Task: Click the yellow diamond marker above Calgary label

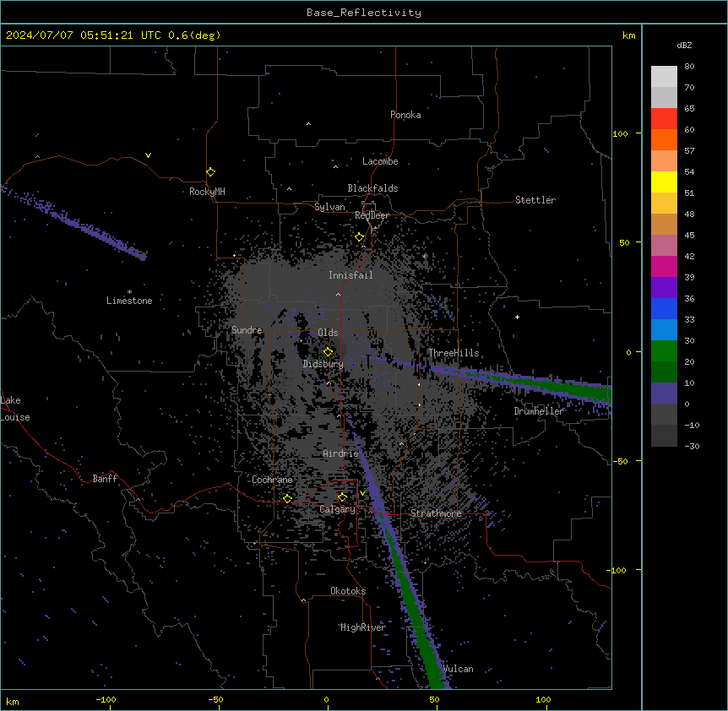Action: pos(343,497)
